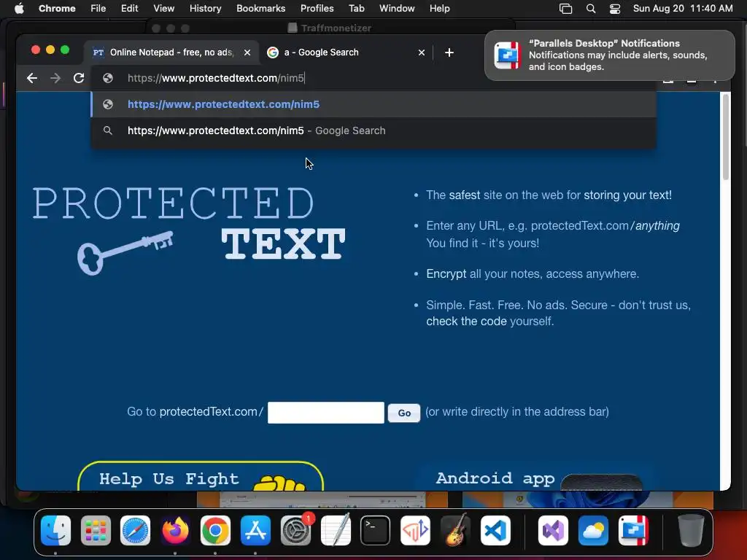The height and width of the screenshot is (560, 747).
Task: Click the 'storing your text!' text
Action: pos(627,195)
